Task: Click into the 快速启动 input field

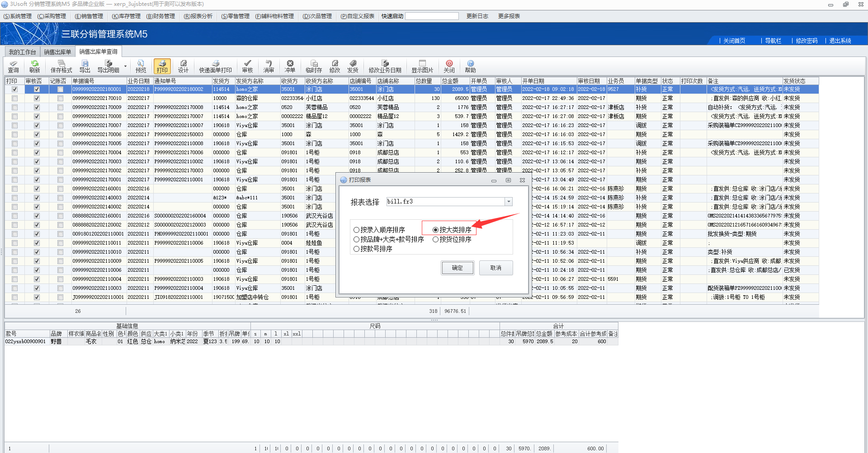Action: coord(432,16)
